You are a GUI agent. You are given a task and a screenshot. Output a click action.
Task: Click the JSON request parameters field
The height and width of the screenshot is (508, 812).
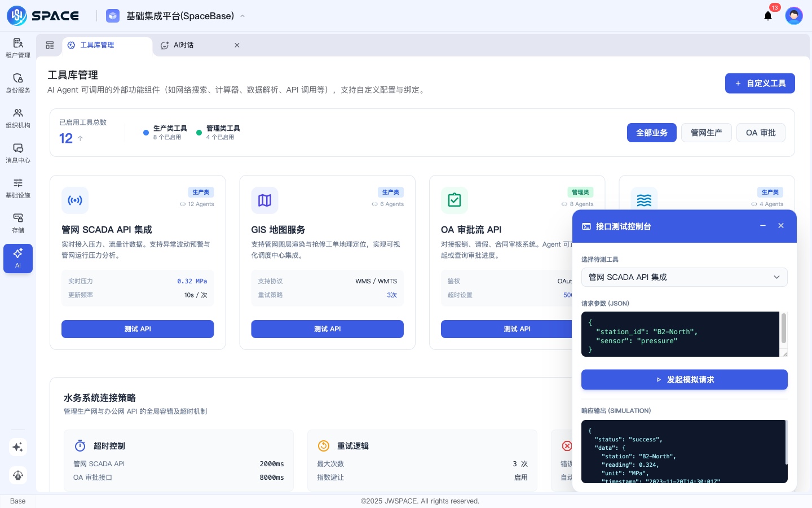681,334
